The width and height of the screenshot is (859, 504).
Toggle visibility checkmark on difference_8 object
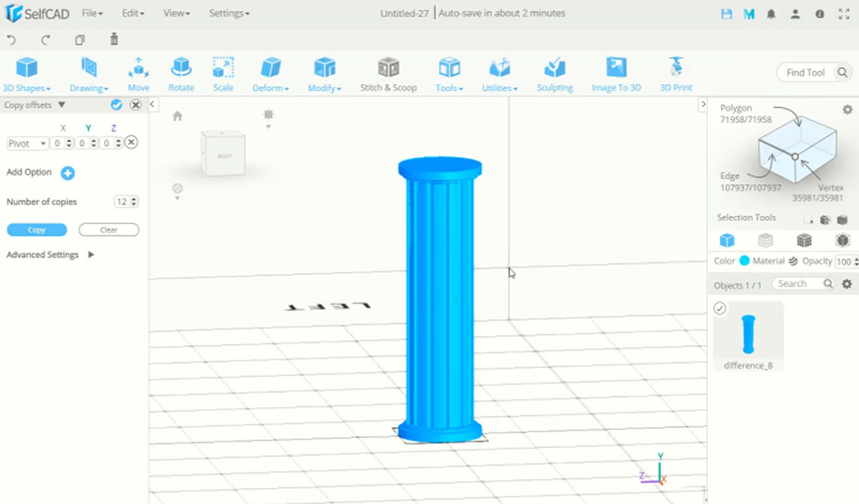coord(720,308)
